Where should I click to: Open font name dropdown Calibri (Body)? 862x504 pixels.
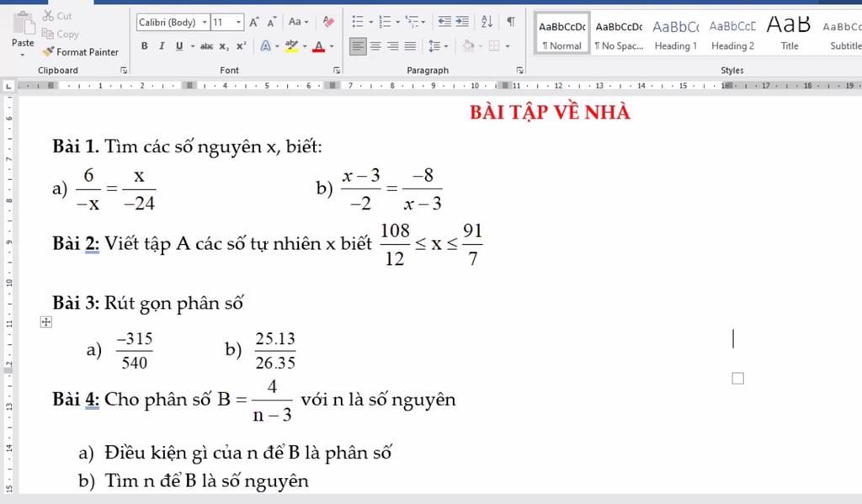point(205,23)
